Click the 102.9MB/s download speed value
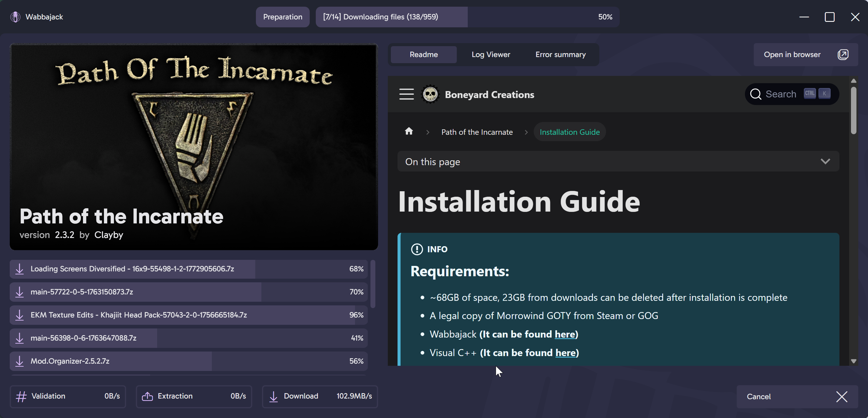This screenshot has width=868, height=418. [x=354, y=396]
